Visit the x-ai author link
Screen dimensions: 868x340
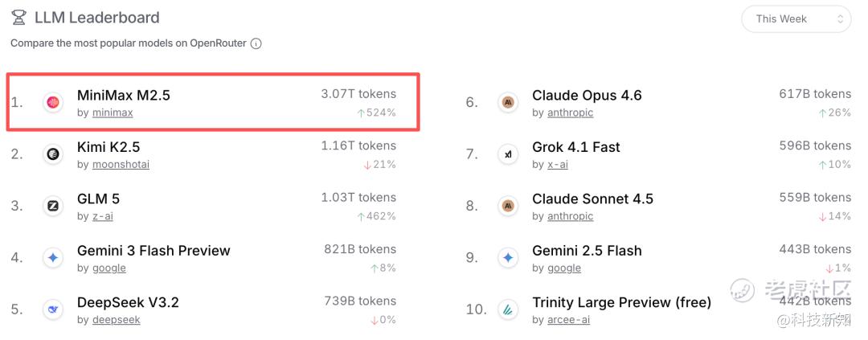558,165
